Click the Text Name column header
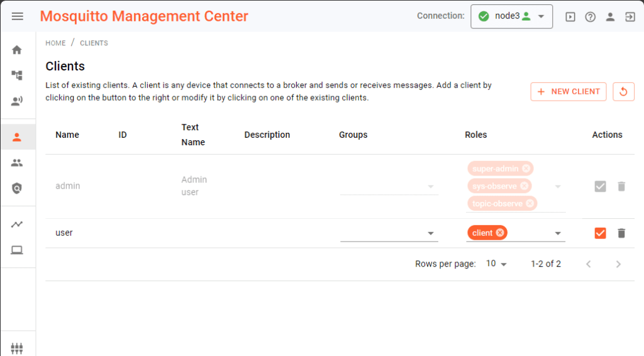This screenshot has height=356, width=644. (193, 135)
